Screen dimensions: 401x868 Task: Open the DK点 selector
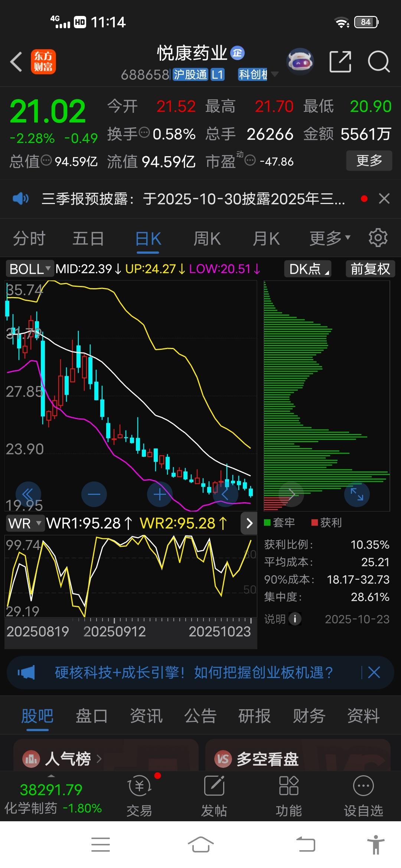[x=308, y=269]
